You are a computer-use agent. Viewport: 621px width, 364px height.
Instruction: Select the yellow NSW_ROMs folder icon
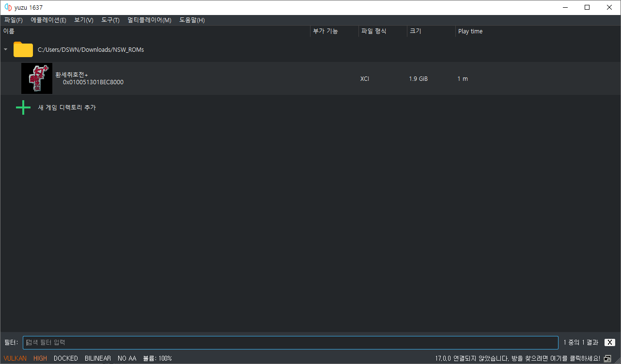click(23, 49)
